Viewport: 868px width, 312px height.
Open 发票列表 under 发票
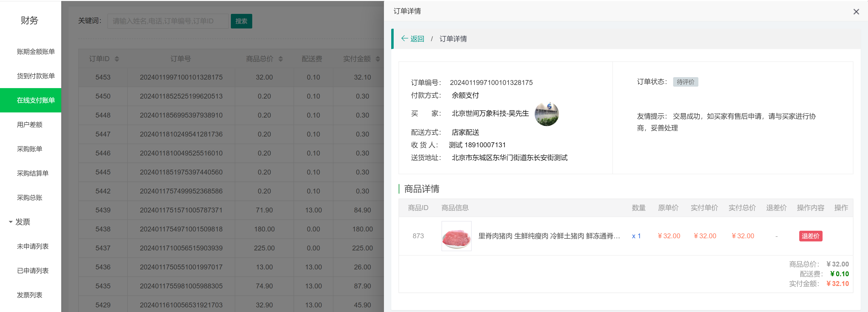point(30,295)
